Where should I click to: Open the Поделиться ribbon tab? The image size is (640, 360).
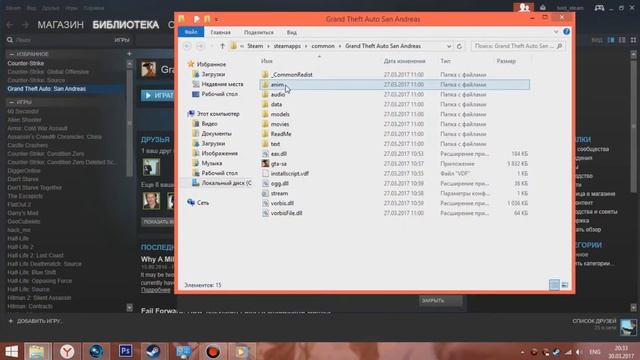coord(259,32)
